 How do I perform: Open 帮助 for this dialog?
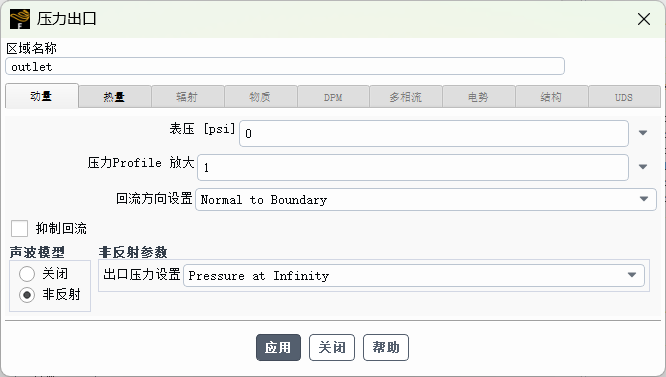[386, 348]
